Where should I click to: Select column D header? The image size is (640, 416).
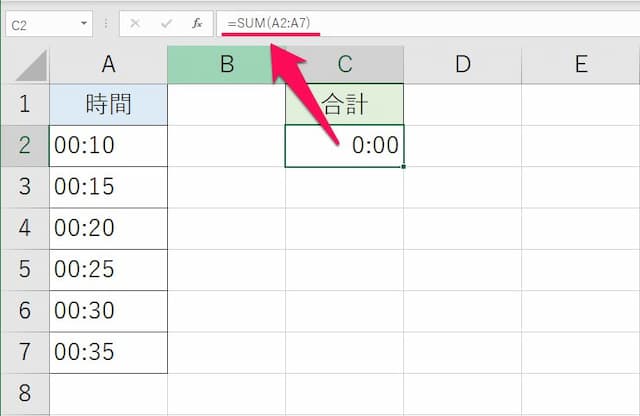click(462, 65)
